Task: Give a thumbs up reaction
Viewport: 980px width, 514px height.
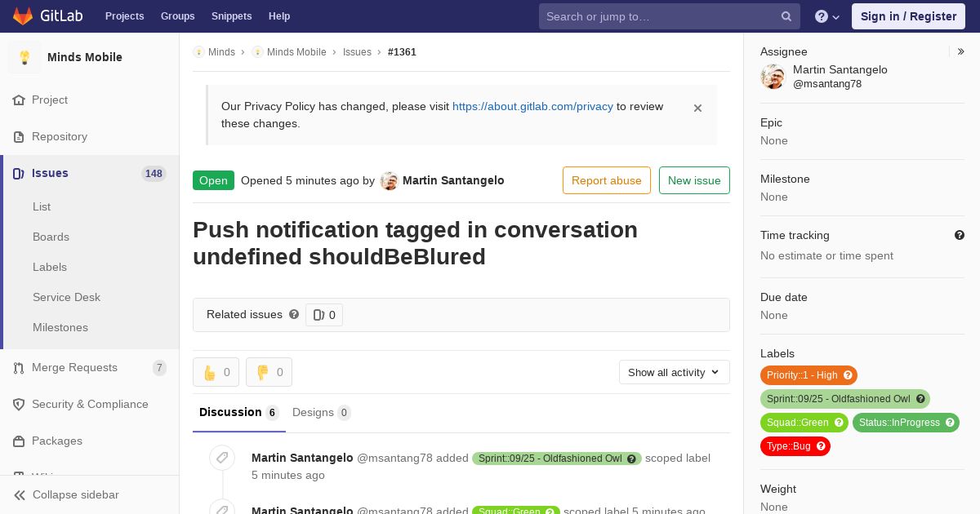Action: pyautogui.click(x=216, y=372)
